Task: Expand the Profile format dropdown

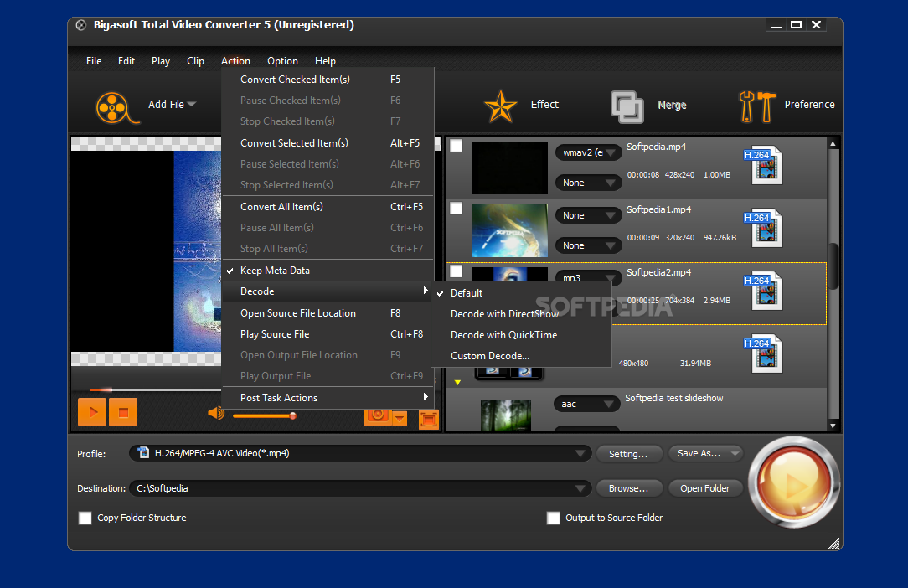Action: [x=580, y=454]
